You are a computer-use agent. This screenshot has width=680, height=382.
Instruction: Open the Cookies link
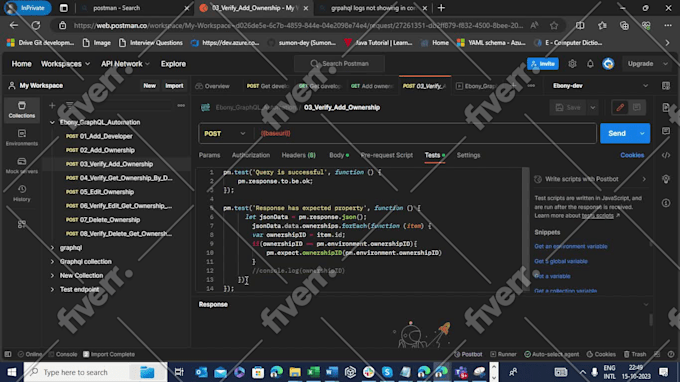pos(632,155)
